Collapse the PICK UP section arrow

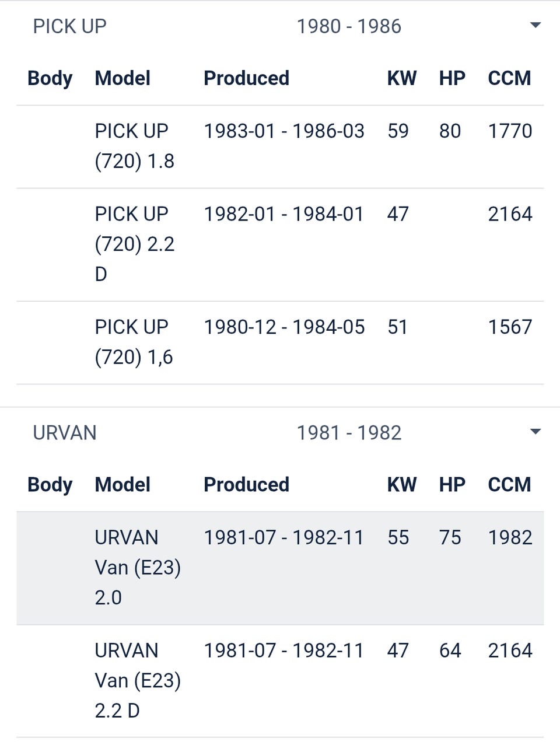535,25
